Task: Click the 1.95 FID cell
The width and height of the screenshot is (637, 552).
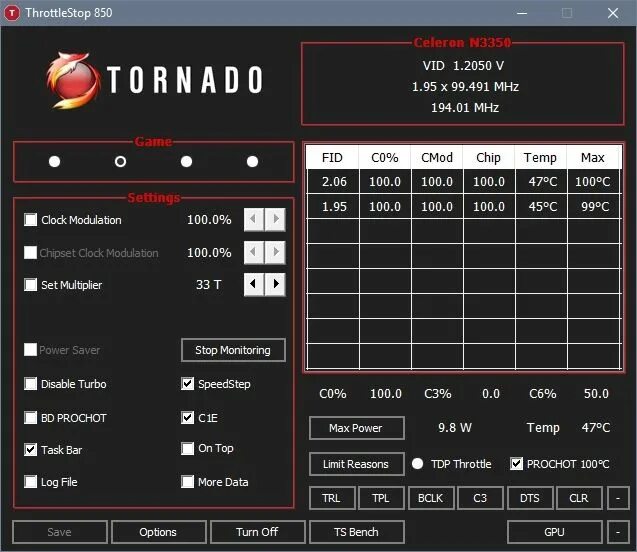Action: tap(334, 207)
